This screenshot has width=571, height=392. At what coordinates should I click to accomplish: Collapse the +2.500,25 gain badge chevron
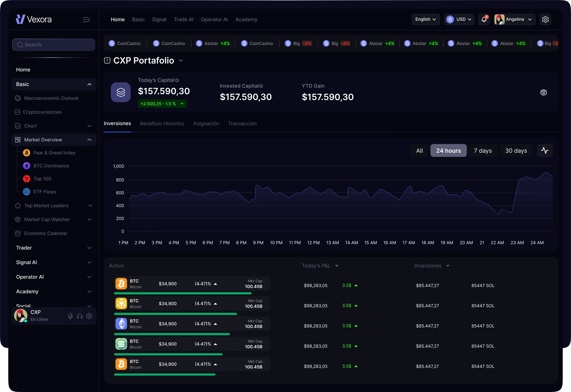[182, 103]
